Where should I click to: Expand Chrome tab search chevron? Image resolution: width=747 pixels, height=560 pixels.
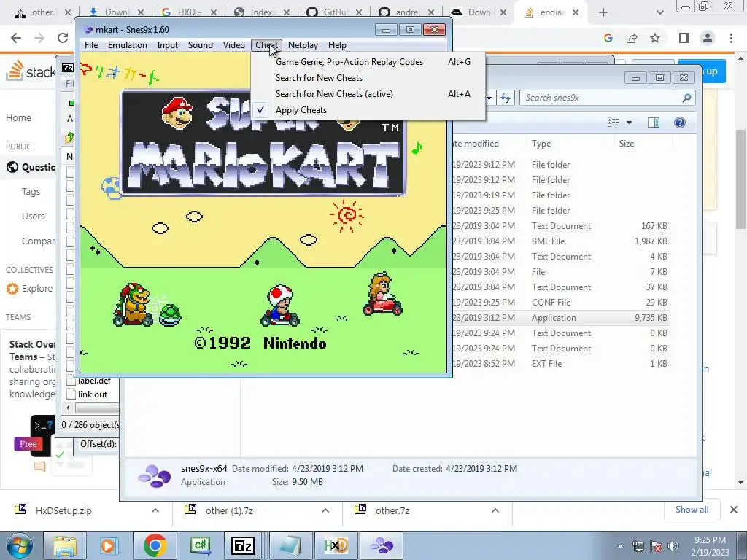click(x=659, y=12)
